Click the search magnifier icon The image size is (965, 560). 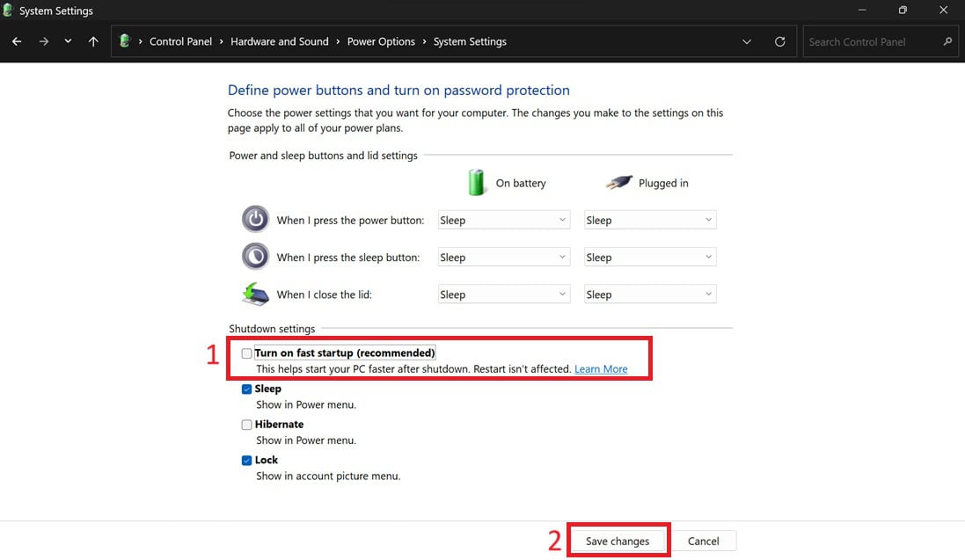click(947, 41)
